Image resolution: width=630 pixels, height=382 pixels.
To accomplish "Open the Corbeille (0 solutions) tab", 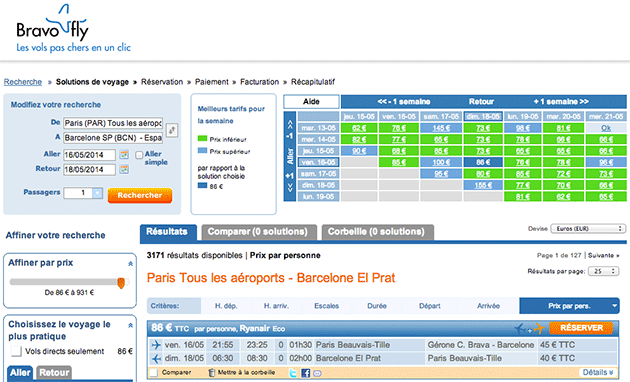I will click(x=377, y=232).
